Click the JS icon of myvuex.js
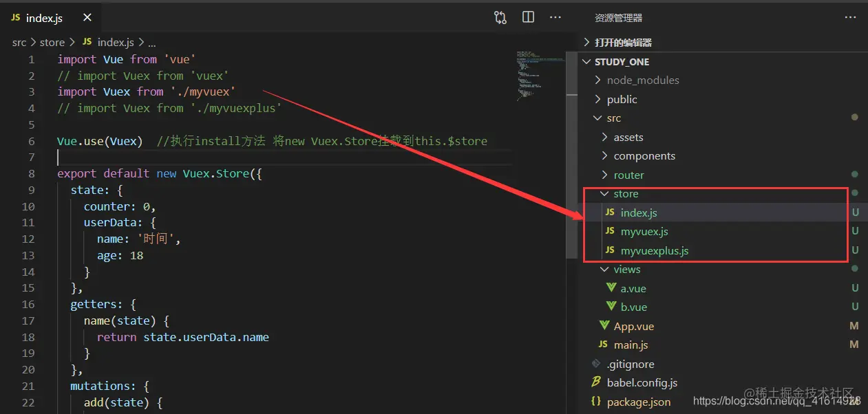Viewport: 868px width, 414px height. click(610, 232)
